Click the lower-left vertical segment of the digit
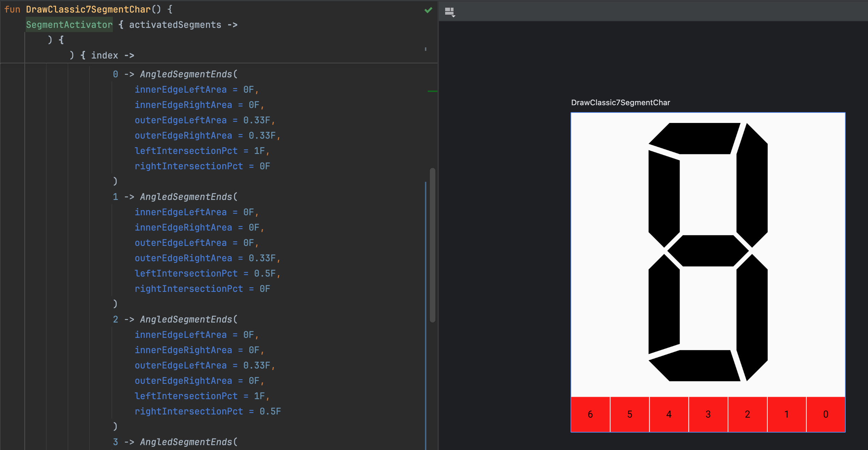Viewport: 868px width, 450px height. pos(664,305)
